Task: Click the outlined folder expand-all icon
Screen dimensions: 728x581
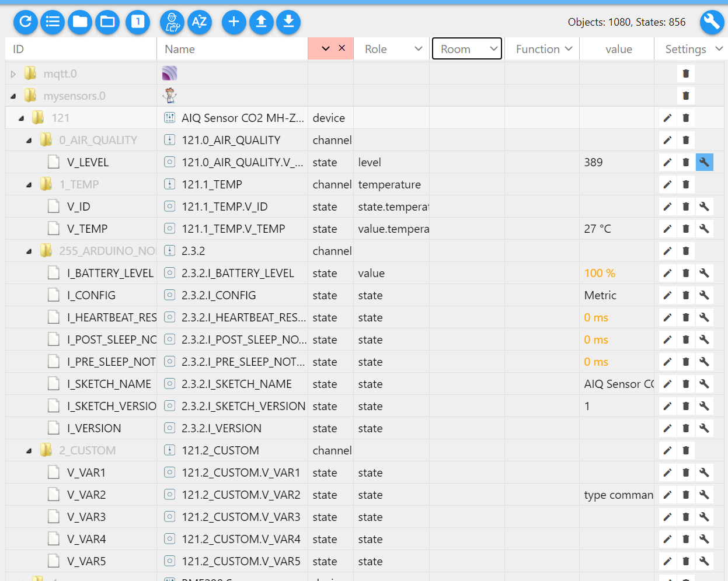Action: [x=107, y=22]
